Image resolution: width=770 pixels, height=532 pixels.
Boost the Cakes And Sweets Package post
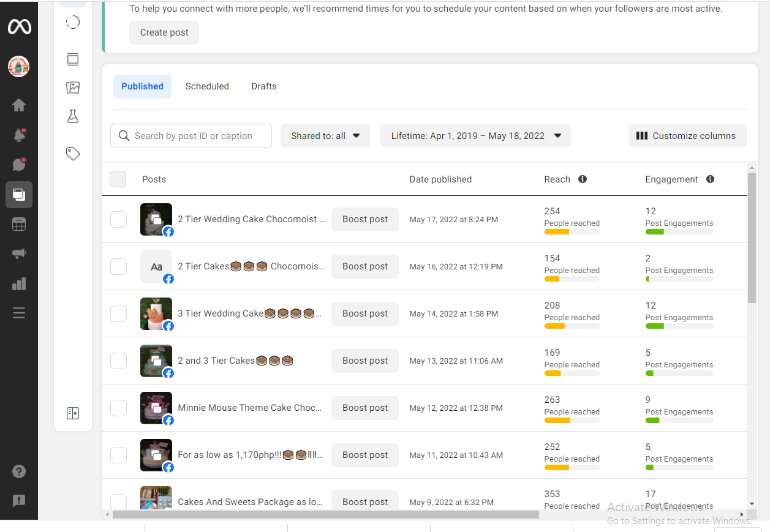coord(365,501)
